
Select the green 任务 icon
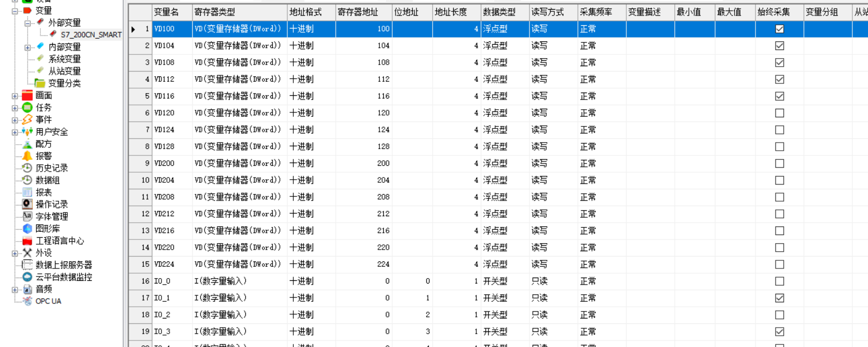[x=27, y=108]
